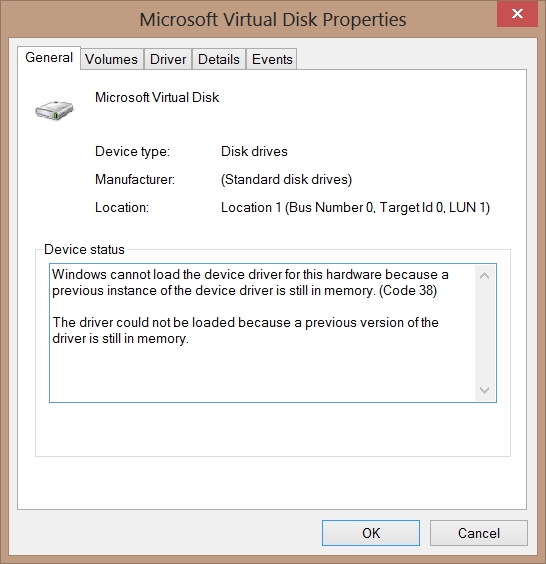
Task: Click the 'Disk drives' device type value
Action: pyautogui.click(x=254, y=151)
